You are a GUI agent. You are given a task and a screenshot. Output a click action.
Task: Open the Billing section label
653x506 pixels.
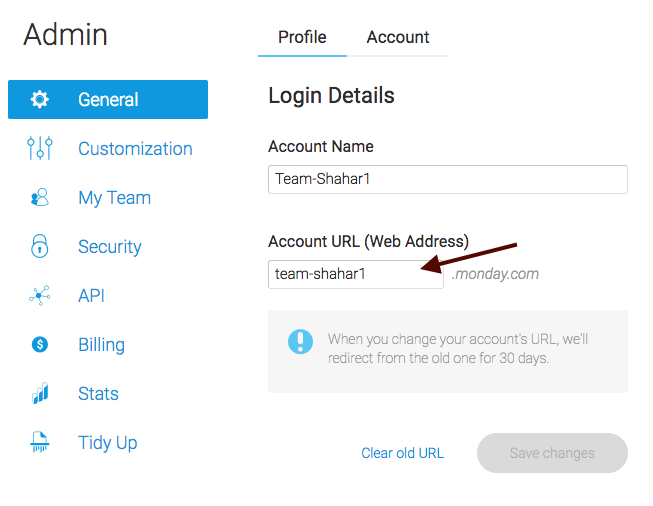102,345
